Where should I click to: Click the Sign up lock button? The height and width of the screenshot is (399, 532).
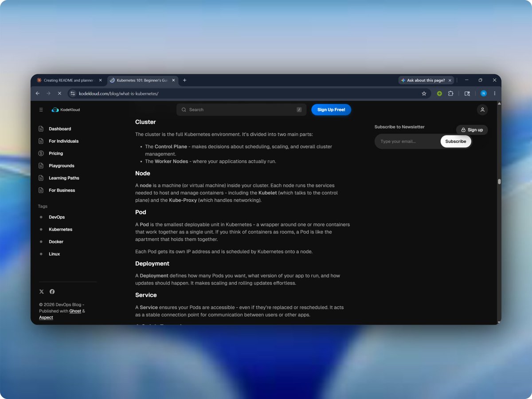tap(472, 130)
